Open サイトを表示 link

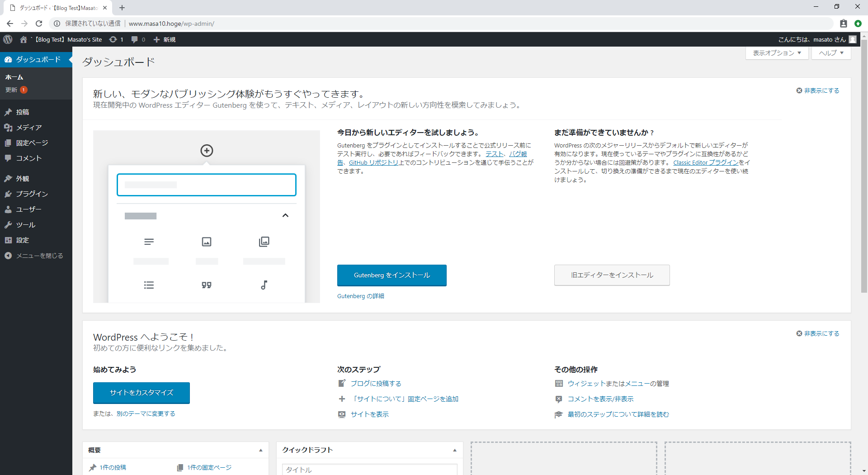370,414
